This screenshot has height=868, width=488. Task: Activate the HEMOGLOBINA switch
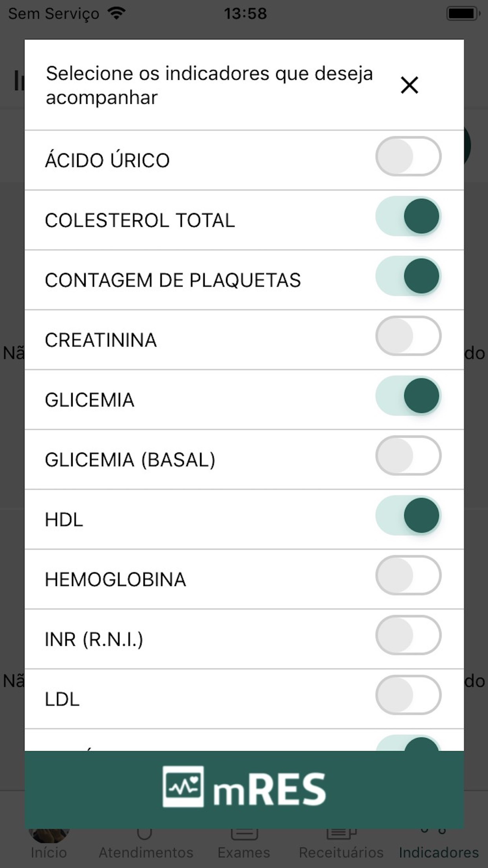[x=408, y=576]
